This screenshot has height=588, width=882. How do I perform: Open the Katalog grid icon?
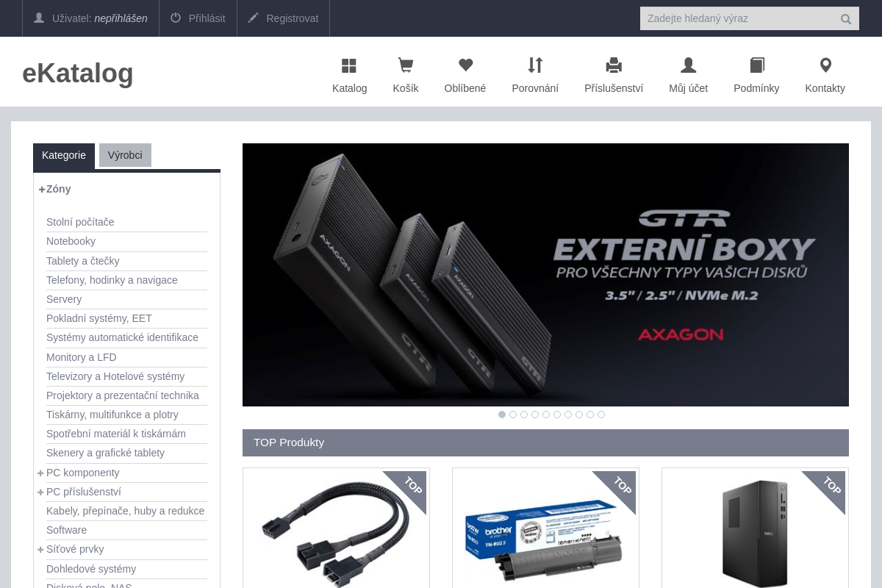coord(349,66)
